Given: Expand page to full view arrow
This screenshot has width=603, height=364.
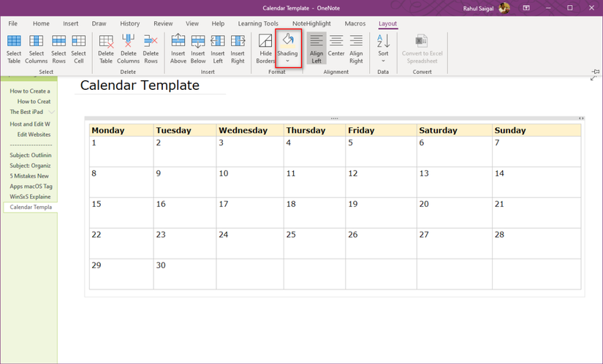Looking at the screenshot, I should [x=593, y=78].
